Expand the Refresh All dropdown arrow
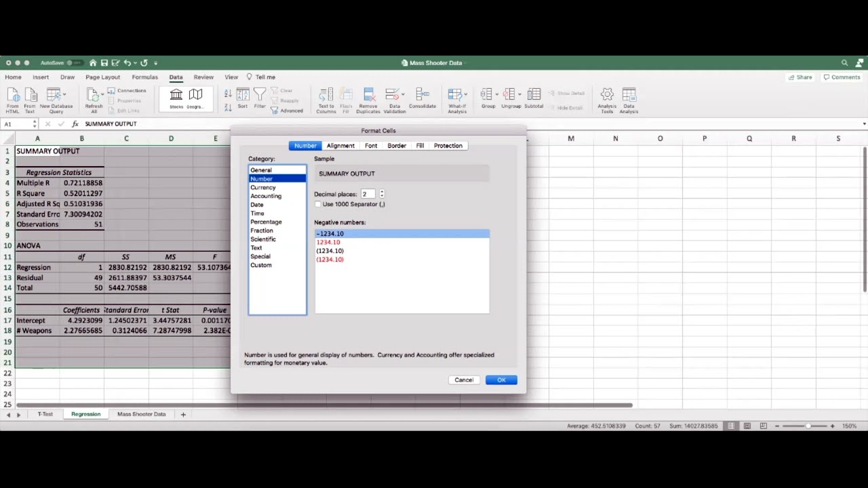The width and height of the screenshot is (868, 488). (x=102, y=94)
